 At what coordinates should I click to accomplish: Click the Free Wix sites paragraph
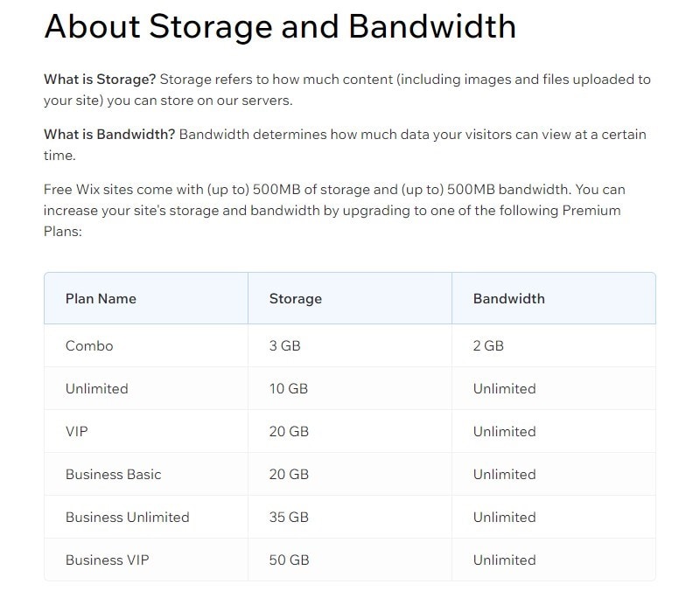(x=332, y=210)
